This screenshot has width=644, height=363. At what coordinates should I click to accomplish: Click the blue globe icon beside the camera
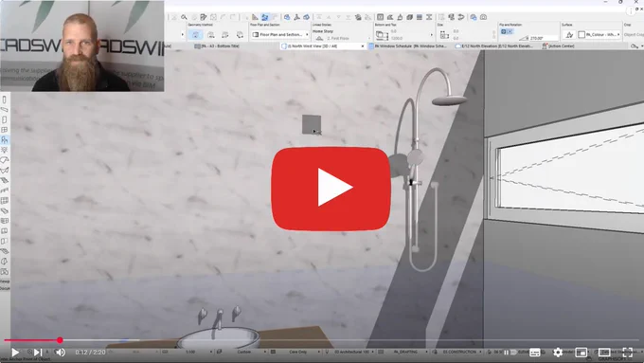(x=474, y=17)
